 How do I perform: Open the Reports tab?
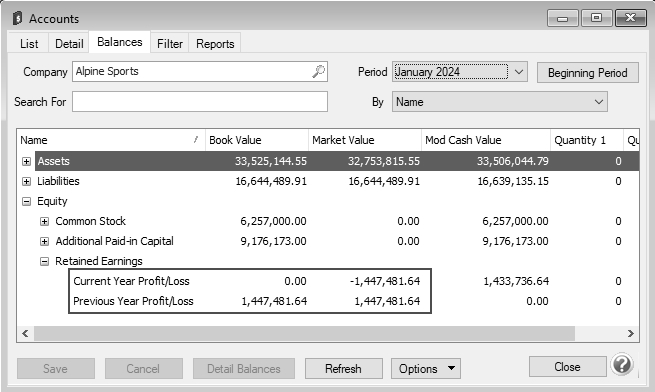point(215,43)
